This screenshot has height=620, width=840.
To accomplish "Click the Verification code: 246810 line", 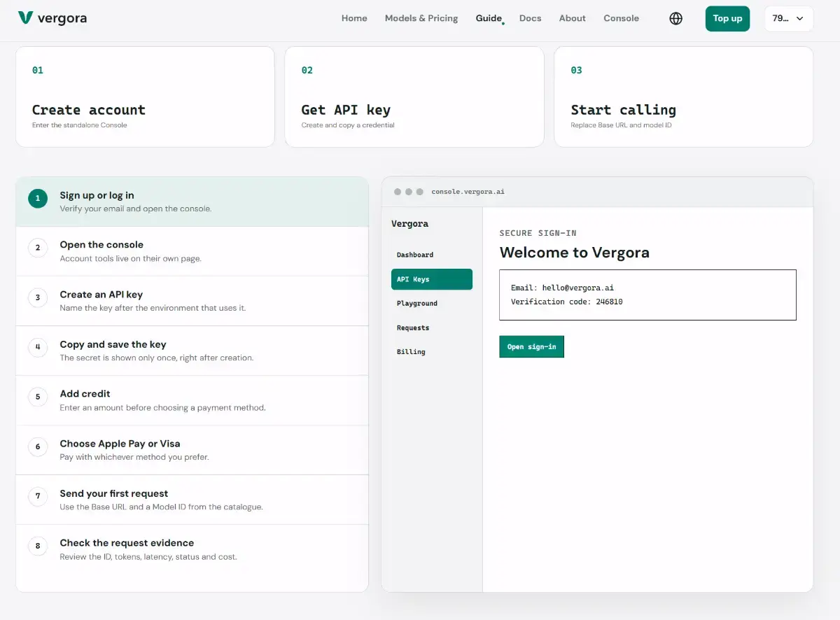I will 566,302.
